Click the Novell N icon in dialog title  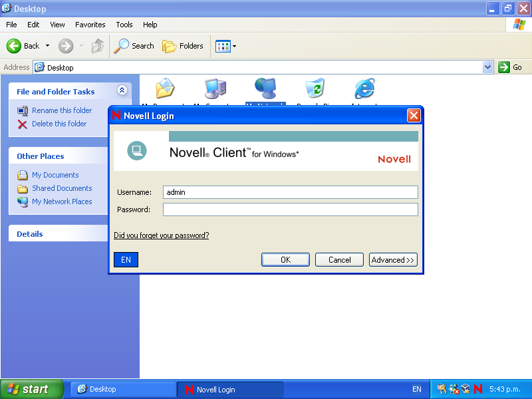[116, 115]
